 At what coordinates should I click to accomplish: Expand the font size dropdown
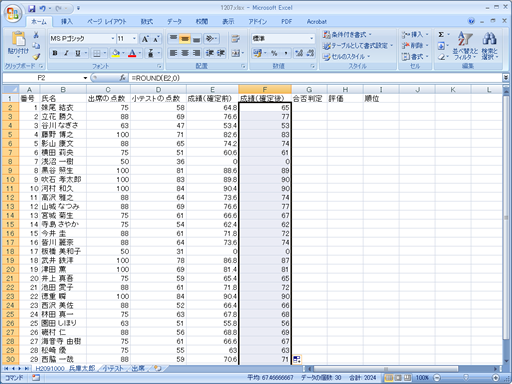[x=134, y=39]
